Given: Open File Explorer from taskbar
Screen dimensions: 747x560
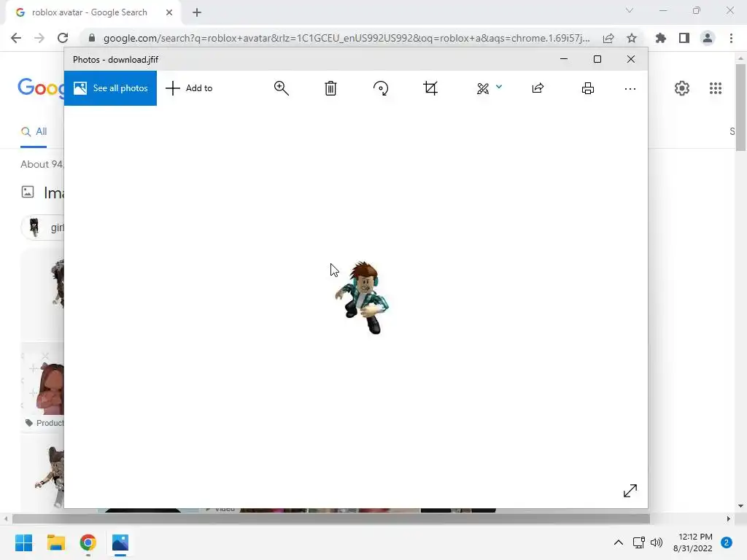Looking at the screenshot, I should point(55,542).
